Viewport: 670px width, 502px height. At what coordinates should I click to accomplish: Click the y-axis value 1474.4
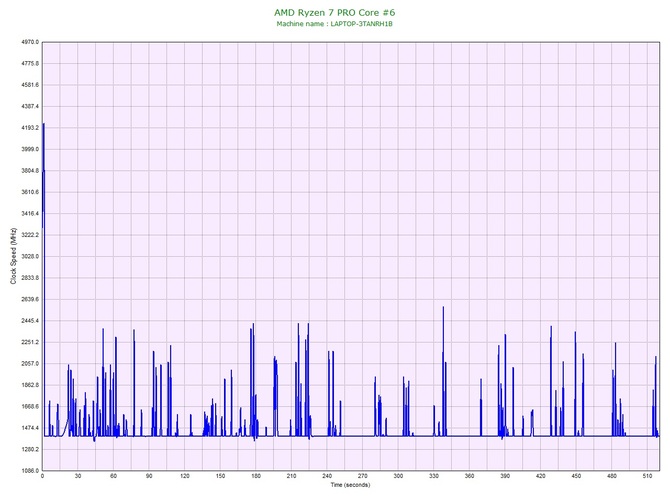point(30,428)
